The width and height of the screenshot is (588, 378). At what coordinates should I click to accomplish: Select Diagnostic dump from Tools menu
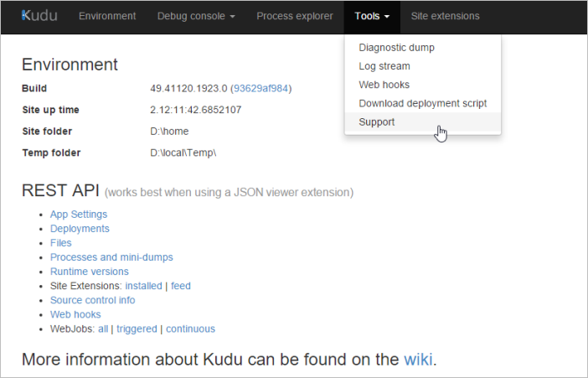396,48
